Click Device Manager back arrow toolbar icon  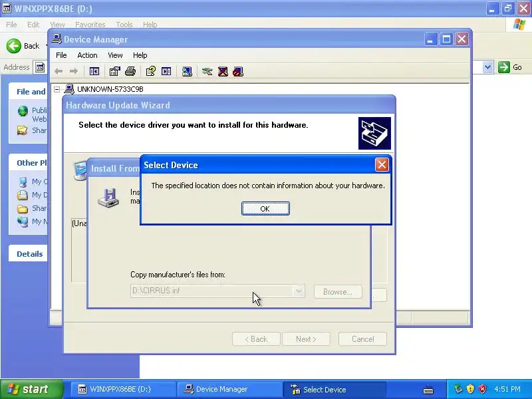coord(59,71)
